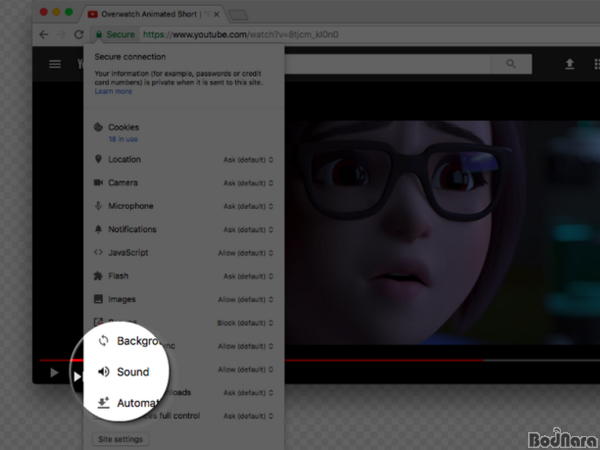The height and width of the screenshot is (450, 600).
Task: Click the Images label
Action: pyautogui.click(x=122, y=299)
